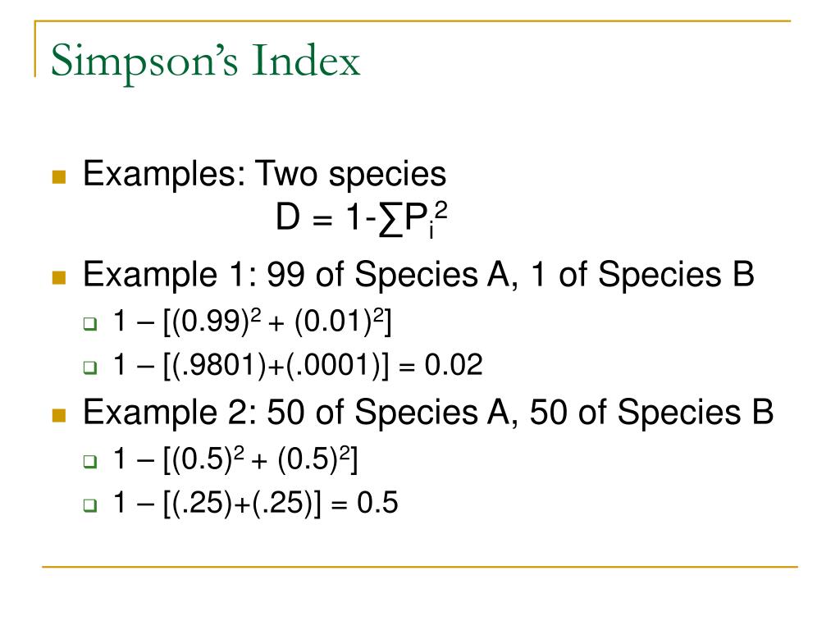Screen dimensions: 840x630
Task: Click the gold bullet beside Examples: Two species
Action: pyautogui.click(x=59, y=177)
